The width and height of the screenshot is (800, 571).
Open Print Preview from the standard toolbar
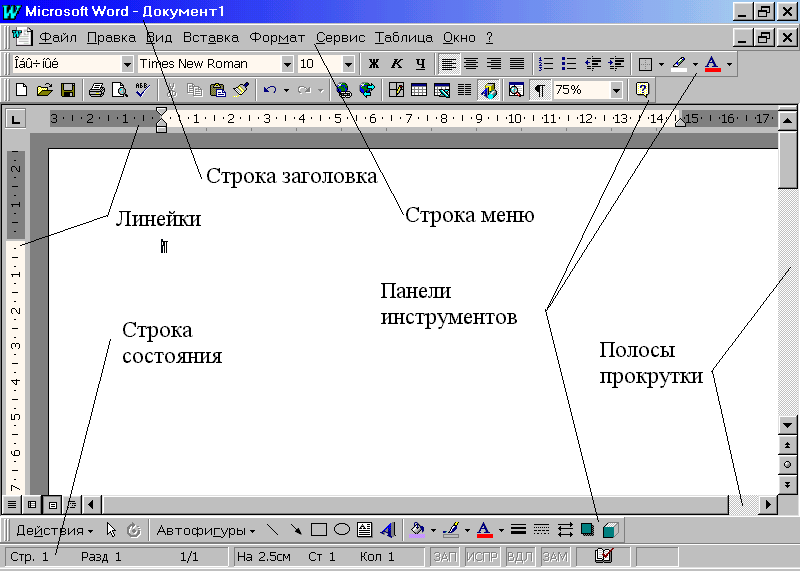[119, 90]
